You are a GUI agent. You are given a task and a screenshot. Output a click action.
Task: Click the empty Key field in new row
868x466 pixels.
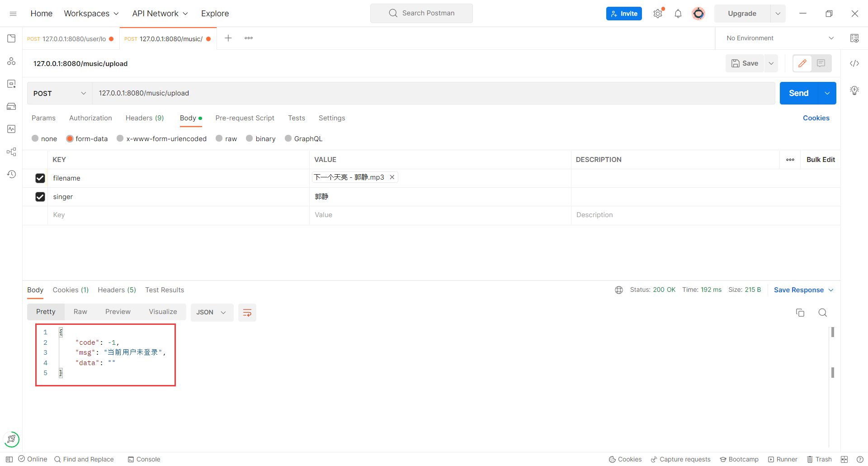179,215
